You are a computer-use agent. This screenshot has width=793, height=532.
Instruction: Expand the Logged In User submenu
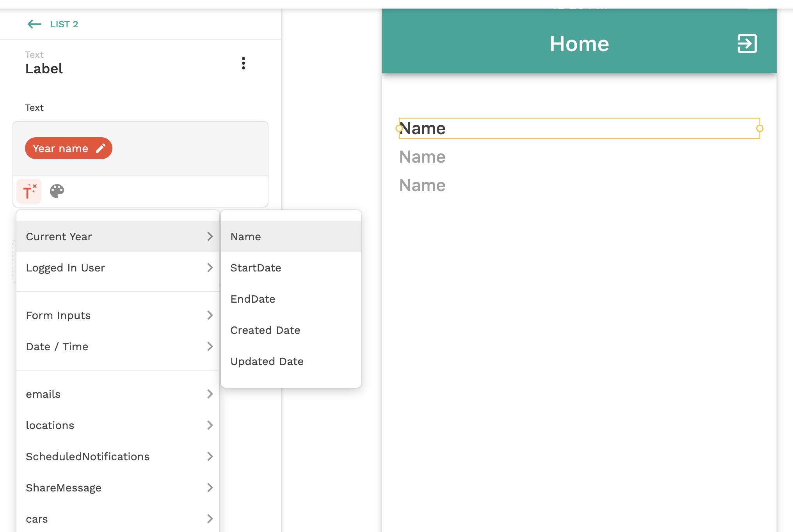pos(117,268)
